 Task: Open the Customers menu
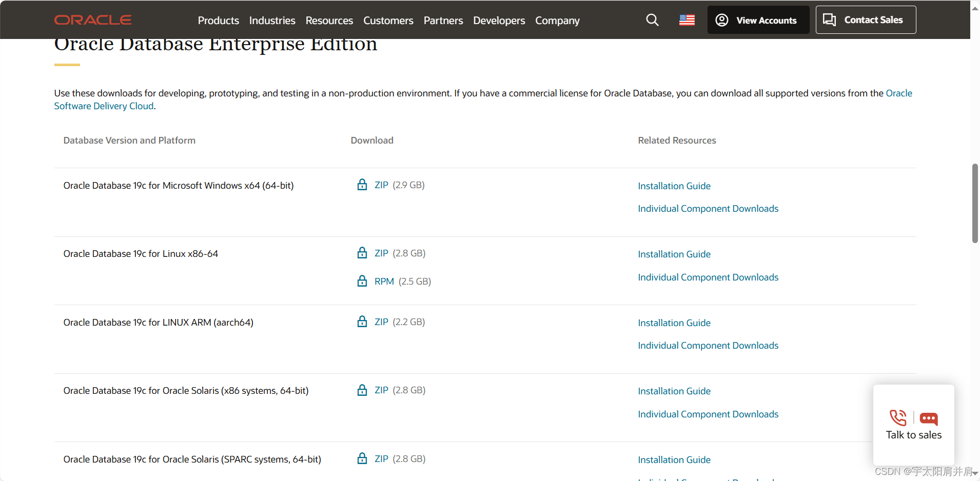pyautogui.click(x=388, y=21)
